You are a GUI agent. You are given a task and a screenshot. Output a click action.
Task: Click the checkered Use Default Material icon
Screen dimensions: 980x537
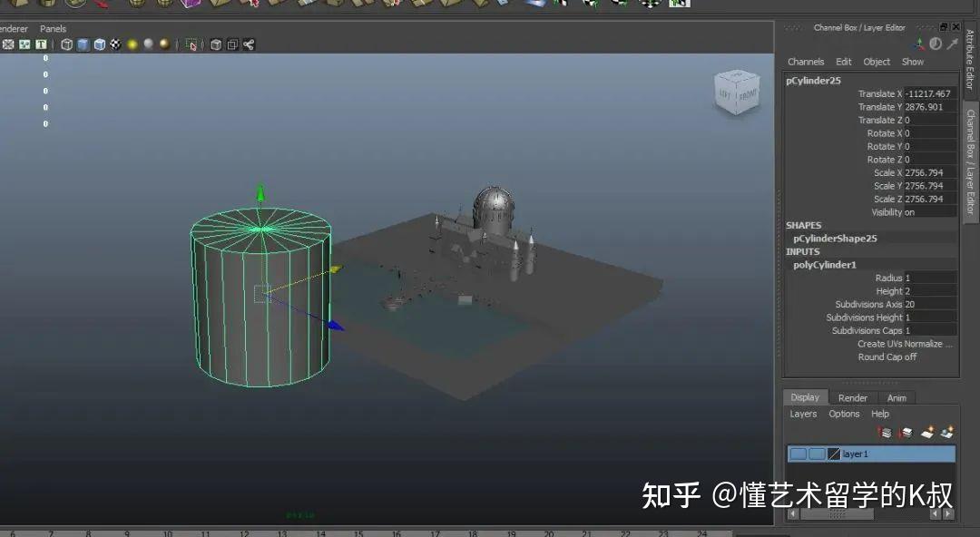(x=115, y=44)
